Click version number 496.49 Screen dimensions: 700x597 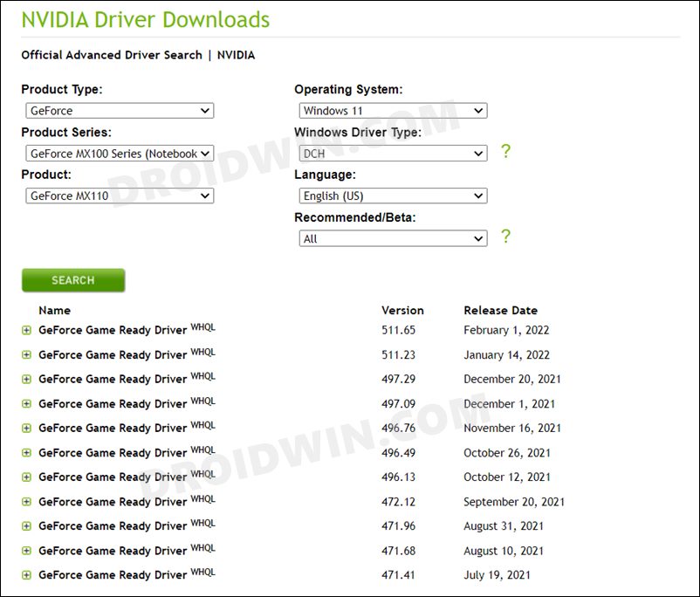point(398,453)
